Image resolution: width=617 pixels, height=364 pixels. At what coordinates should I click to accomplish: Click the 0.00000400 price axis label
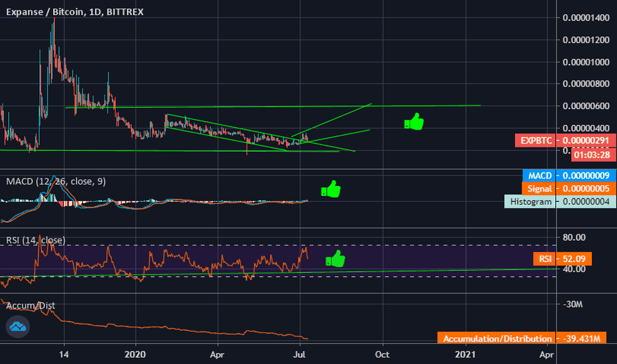tap(586, 128)
